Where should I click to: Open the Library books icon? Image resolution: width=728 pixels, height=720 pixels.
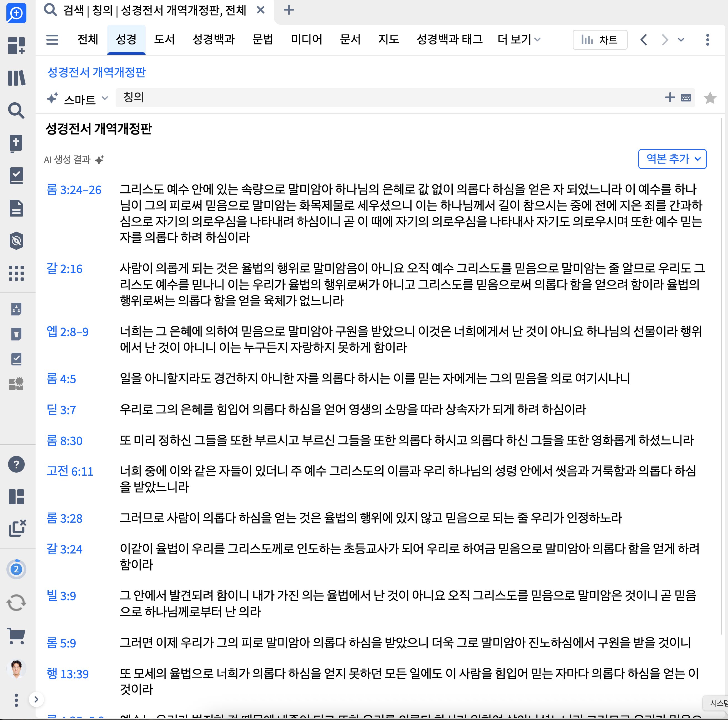coord(16,78)
